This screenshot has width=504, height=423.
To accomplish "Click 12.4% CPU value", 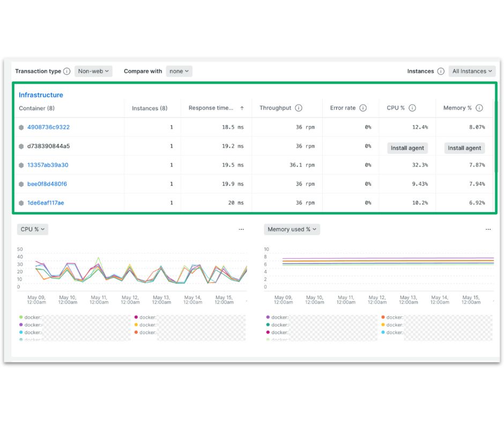I will click(x=420, y=127).
